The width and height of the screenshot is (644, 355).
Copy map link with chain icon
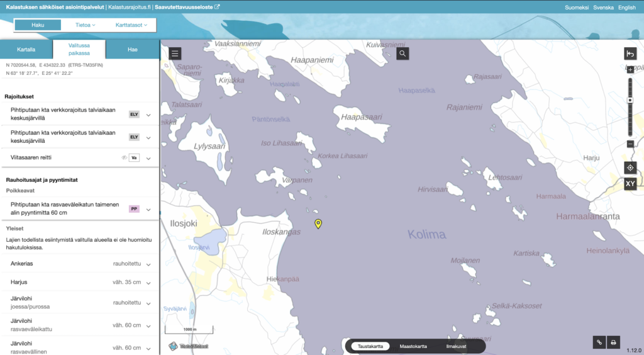click(x=599, y=342)
